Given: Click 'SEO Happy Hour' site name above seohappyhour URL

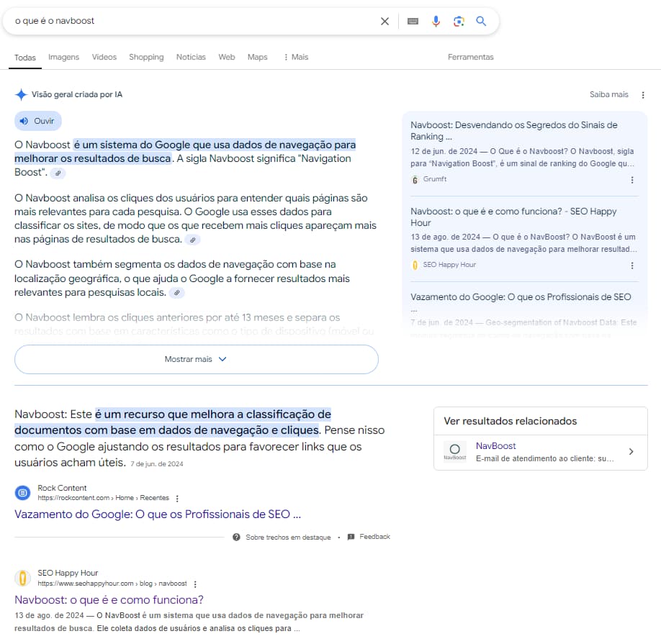Looking at the screenshot, I should coord(68,573).
